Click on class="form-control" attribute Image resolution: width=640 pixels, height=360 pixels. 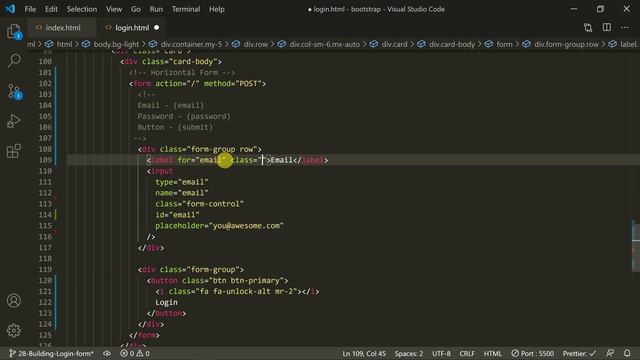[199, 204]
